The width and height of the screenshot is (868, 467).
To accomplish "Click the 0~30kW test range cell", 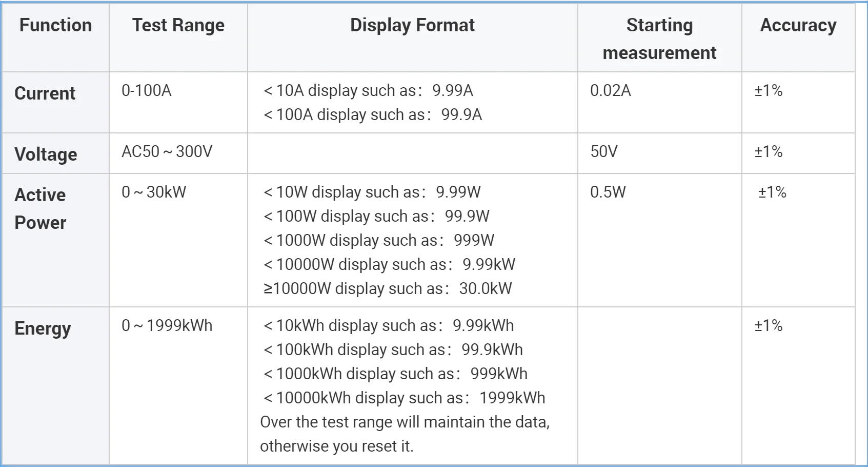I will (x=154, y=192).
